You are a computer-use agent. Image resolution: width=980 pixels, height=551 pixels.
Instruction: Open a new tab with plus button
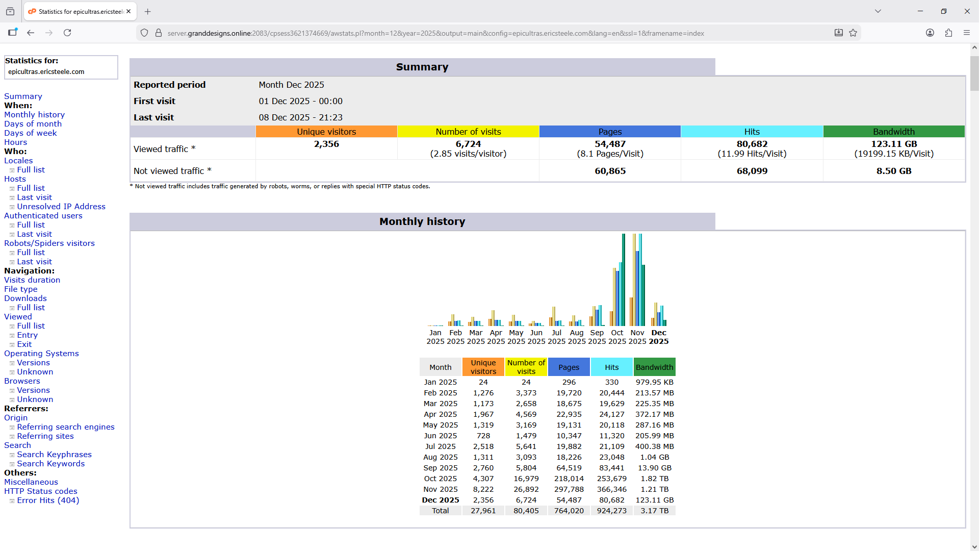148,11
